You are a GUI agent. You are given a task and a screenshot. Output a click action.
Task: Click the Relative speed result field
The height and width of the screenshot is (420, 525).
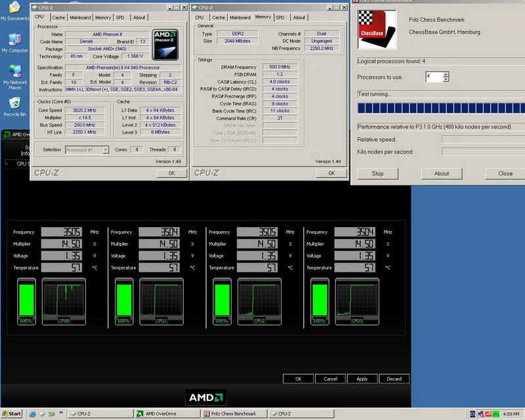coord(483,139)
